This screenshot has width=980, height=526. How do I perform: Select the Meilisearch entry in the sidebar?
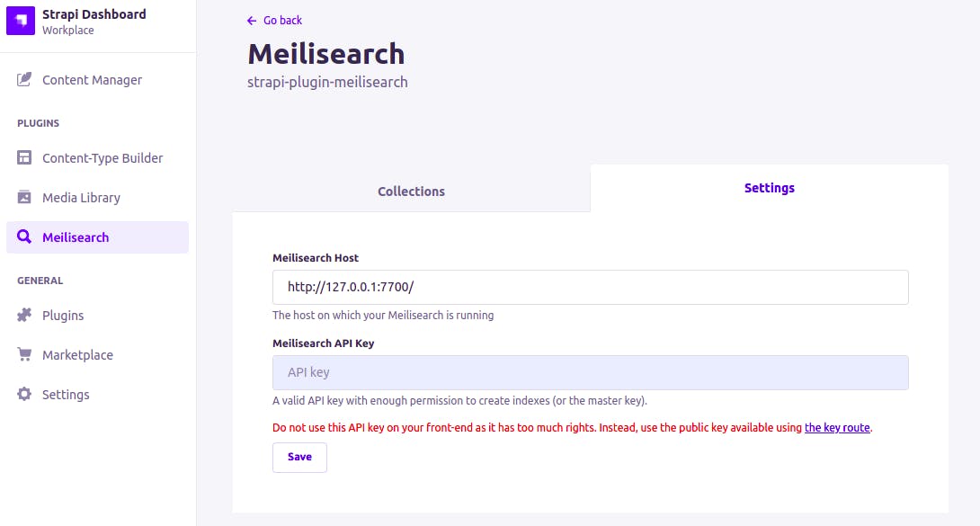click(76, 236)
